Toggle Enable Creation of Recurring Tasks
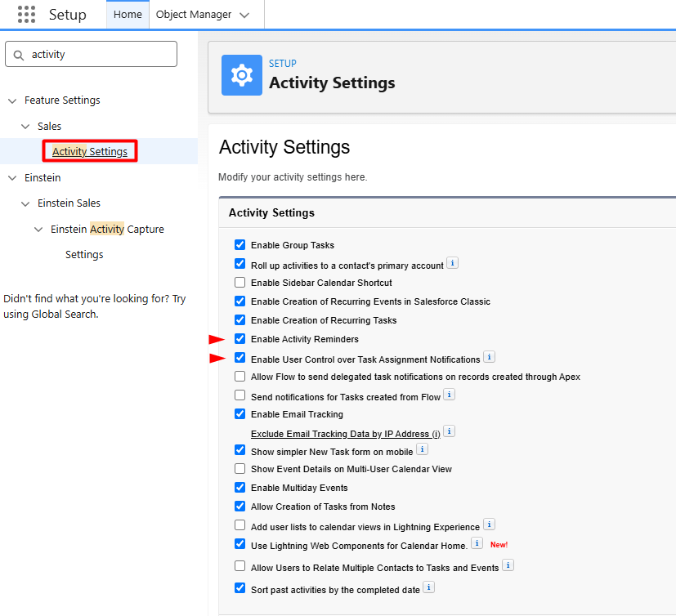 click(x=240, y=319)
